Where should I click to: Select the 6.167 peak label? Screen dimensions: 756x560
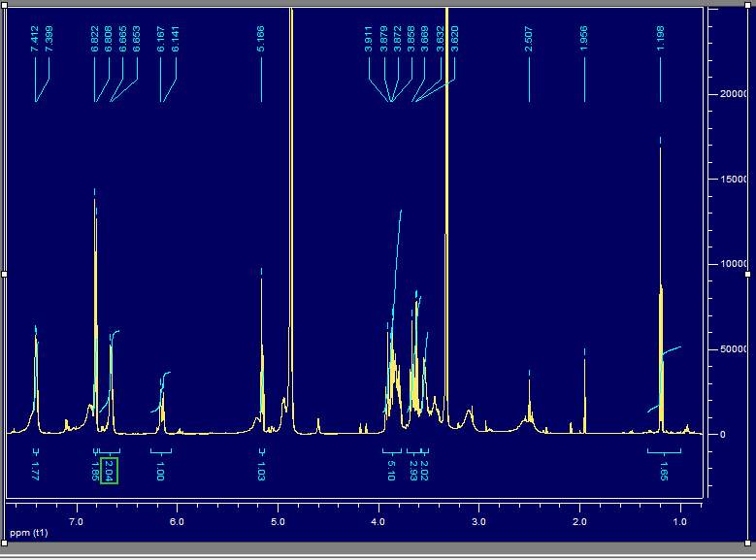161,40
